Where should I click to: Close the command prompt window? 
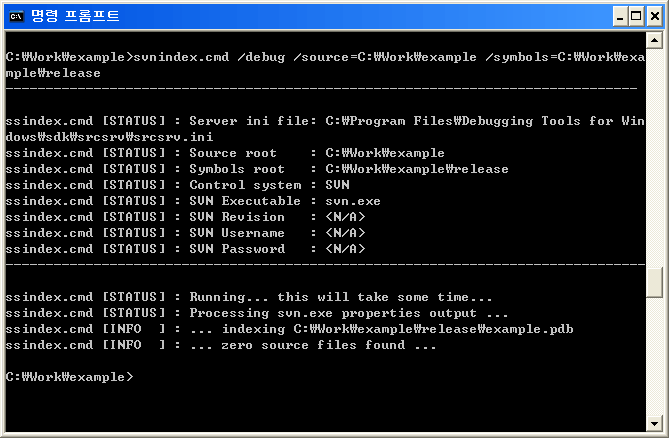pos(652,15)
